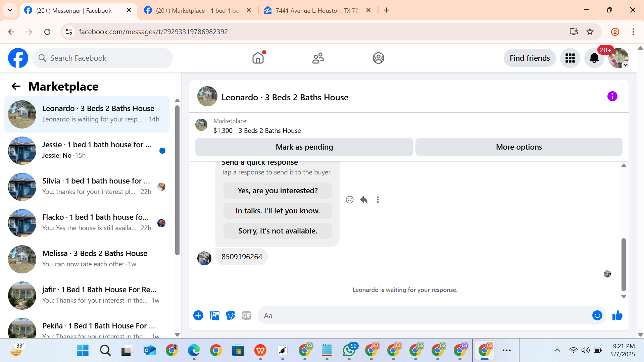
Task: Open the account profile picture menu
Action: point(618,58)
